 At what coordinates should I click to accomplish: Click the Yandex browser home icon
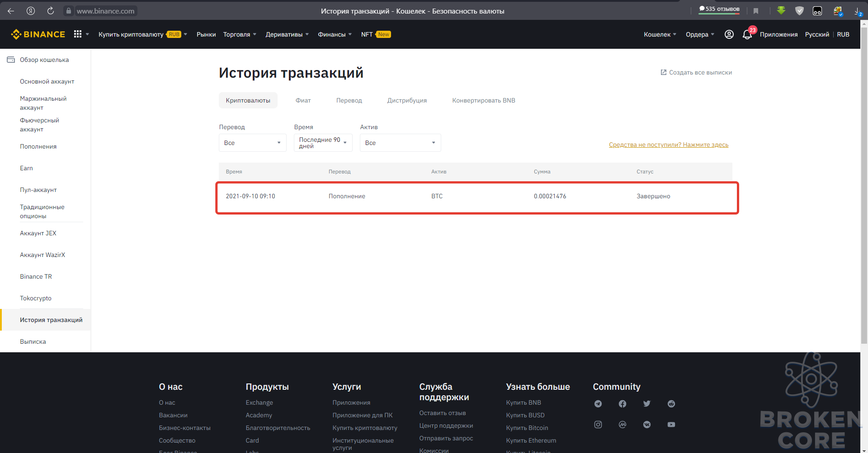tap(31, 11)
